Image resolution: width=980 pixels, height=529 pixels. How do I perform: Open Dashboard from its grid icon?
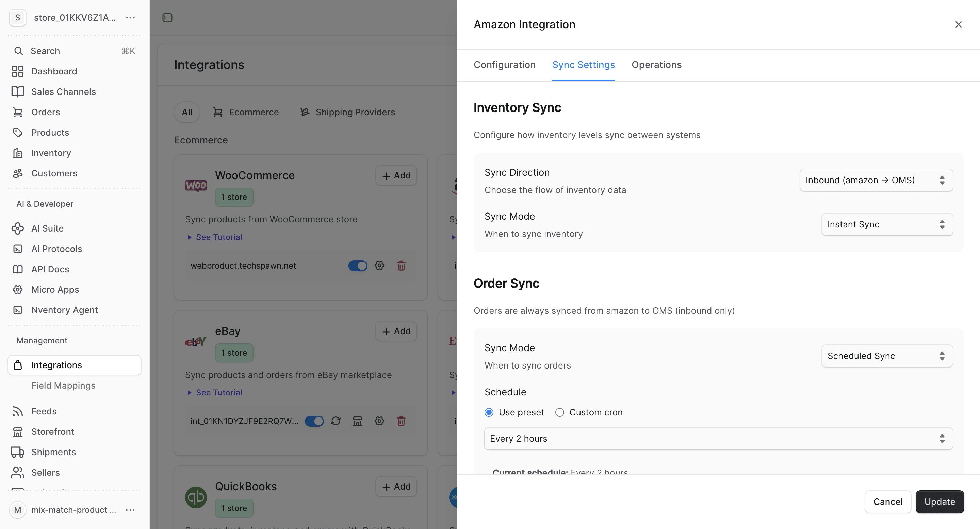(17, 71)
